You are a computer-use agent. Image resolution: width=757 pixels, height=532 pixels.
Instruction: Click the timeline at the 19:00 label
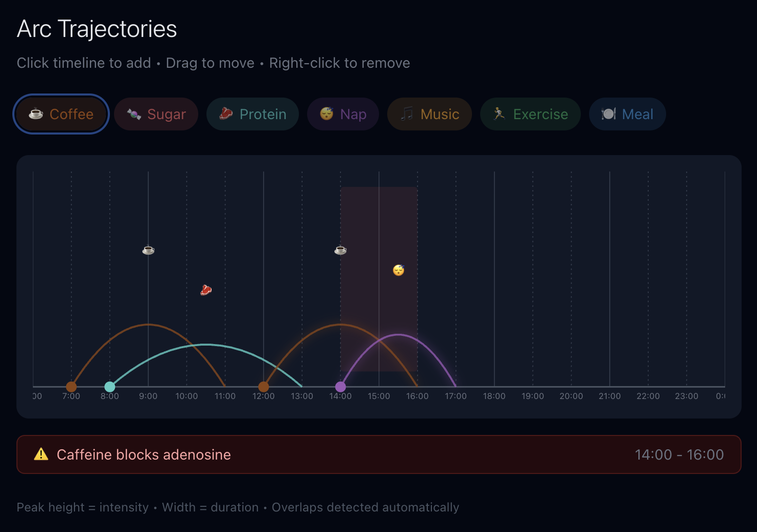[533, 396]
